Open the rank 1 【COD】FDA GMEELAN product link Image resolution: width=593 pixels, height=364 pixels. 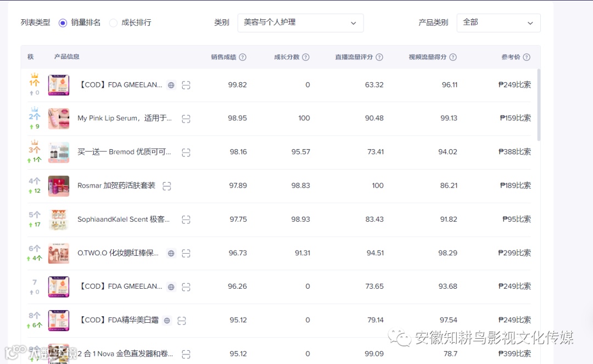point(120,85)
